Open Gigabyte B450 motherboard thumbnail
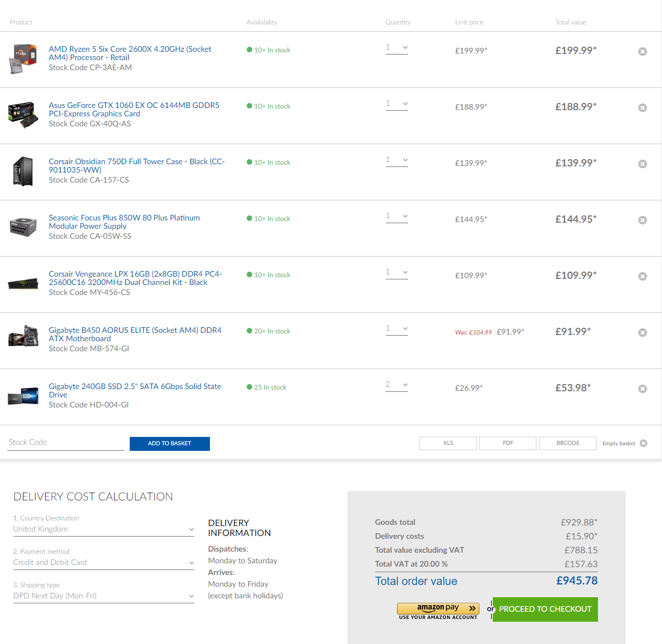 23,336
